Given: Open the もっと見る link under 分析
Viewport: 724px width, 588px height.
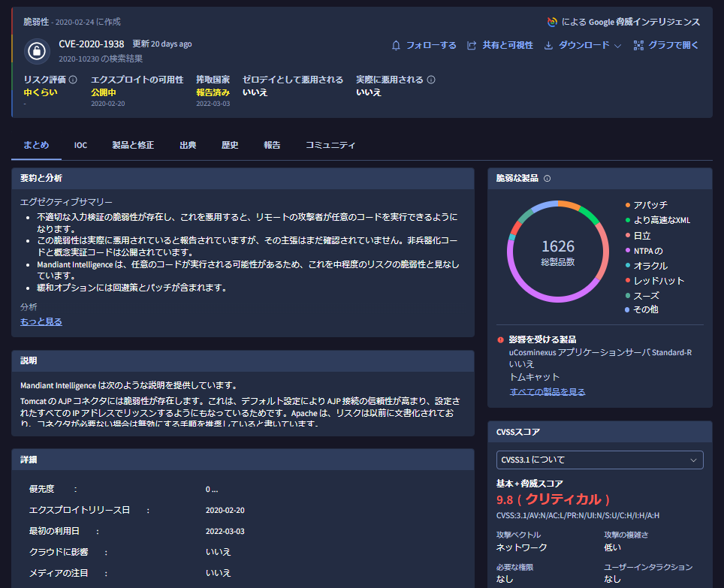Looking at the screenshot, I should 40,321.
